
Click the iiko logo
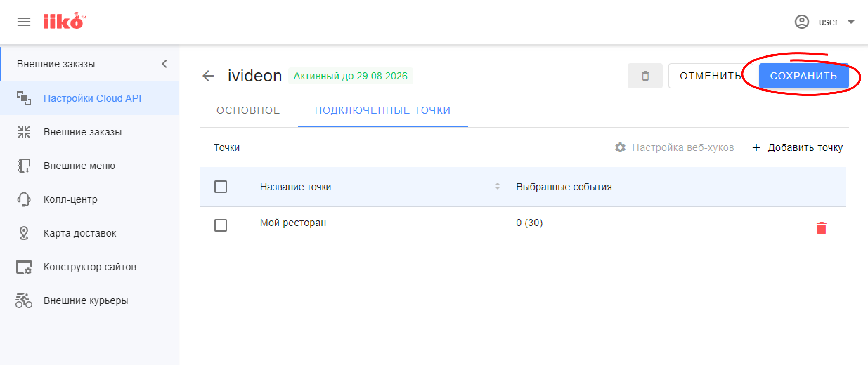point(64,21)
